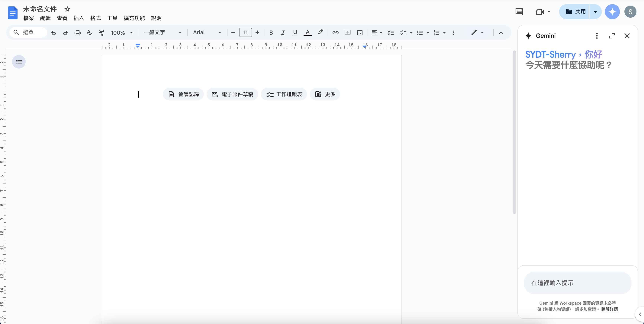Screen dimensions: 644x324
Task: Click the Gemini prompt input field
Action: click(x=577, y=283)
